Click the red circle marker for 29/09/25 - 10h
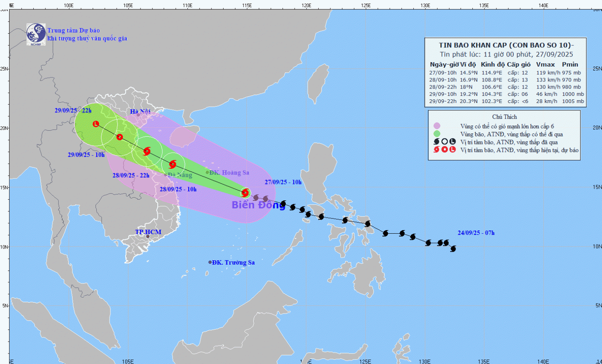This screenshot has width=602, height=364. click(120, 137)
